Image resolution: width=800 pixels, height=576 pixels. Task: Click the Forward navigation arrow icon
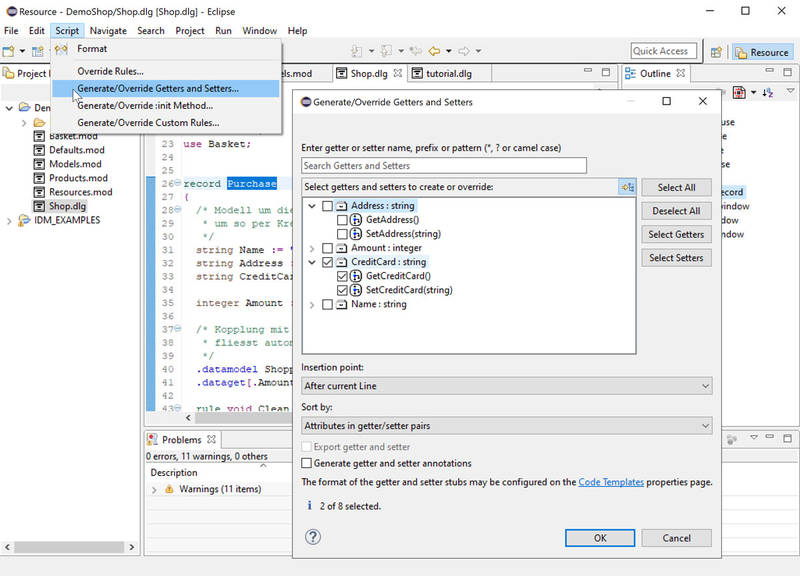tap(464, 51)
